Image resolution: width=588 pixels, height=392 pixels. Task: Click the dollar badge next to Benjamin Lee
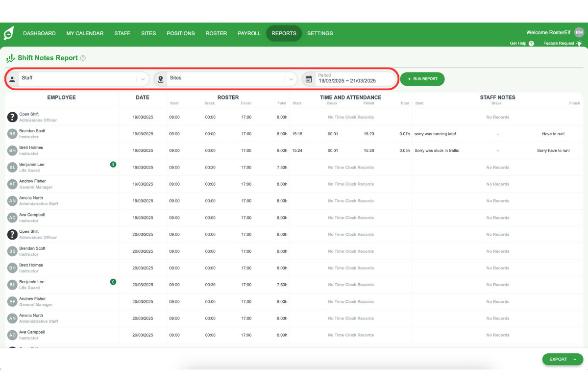(113, 165)
